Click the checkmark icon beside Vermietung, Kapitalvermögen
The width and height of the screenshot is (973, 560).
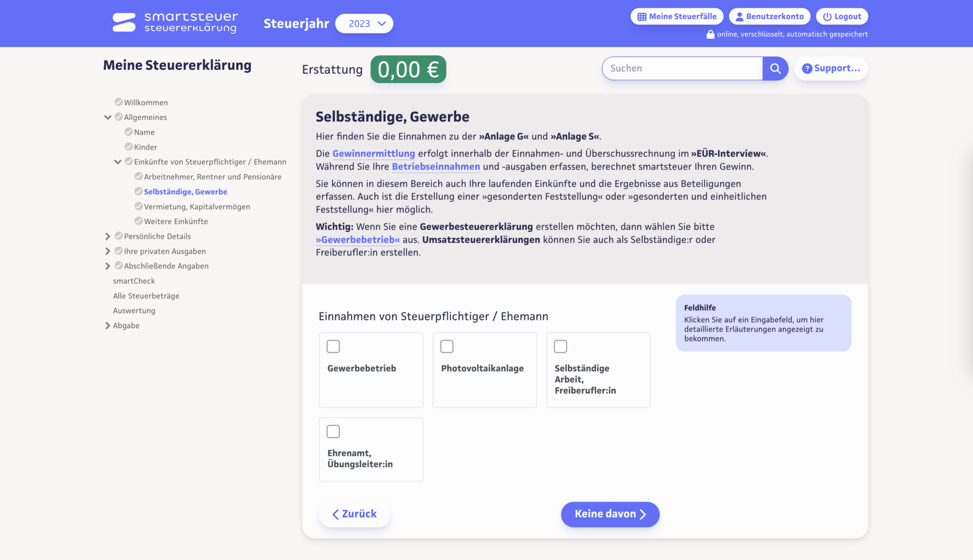click(138, 206)
